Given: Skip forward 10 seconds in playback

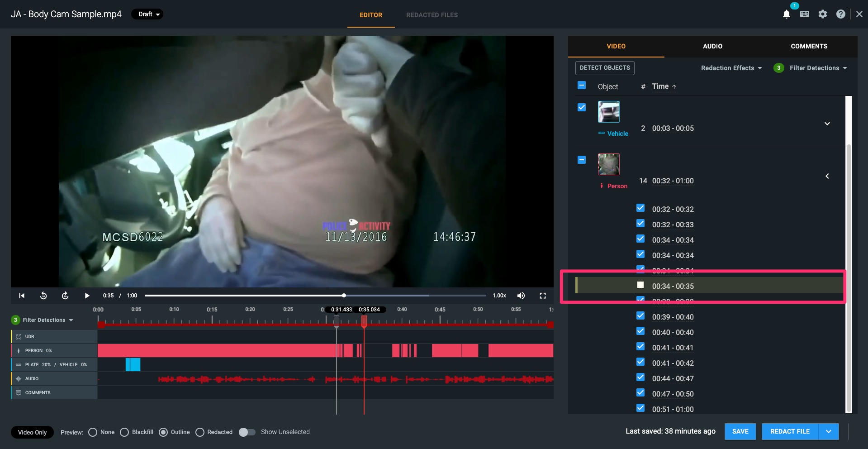Looking at the screenshot, I should pos(65,296).
